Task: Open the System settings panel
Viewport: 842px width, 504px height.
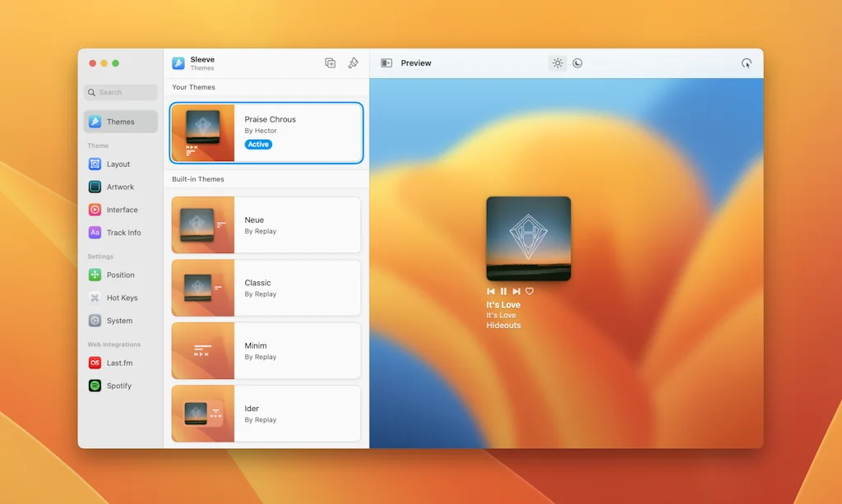Action: [120, 321]
